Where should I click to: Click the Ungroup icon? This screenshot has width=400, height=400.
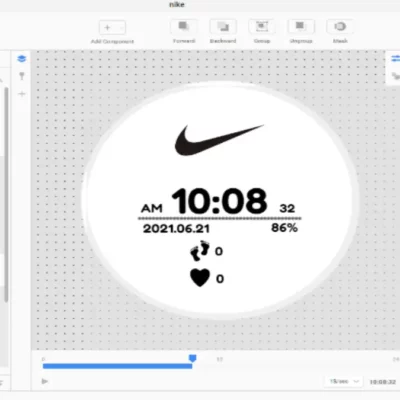pos(301,27)
